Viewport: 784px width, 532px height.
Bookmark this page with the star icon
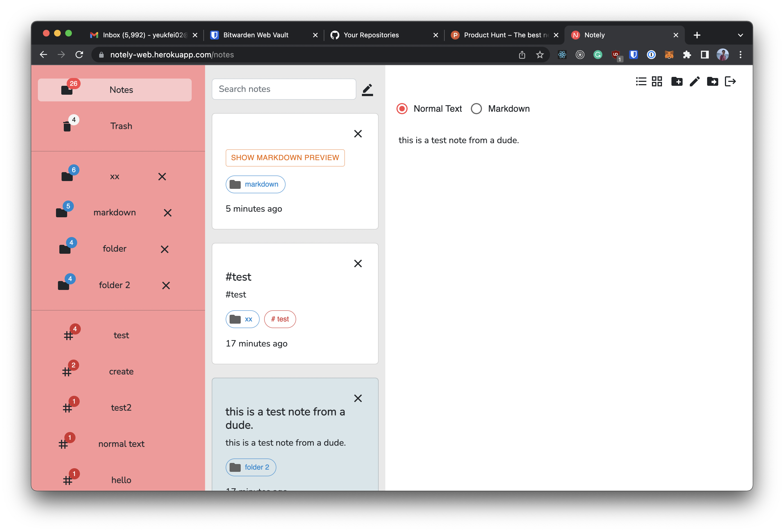click(x=540, y=55)
